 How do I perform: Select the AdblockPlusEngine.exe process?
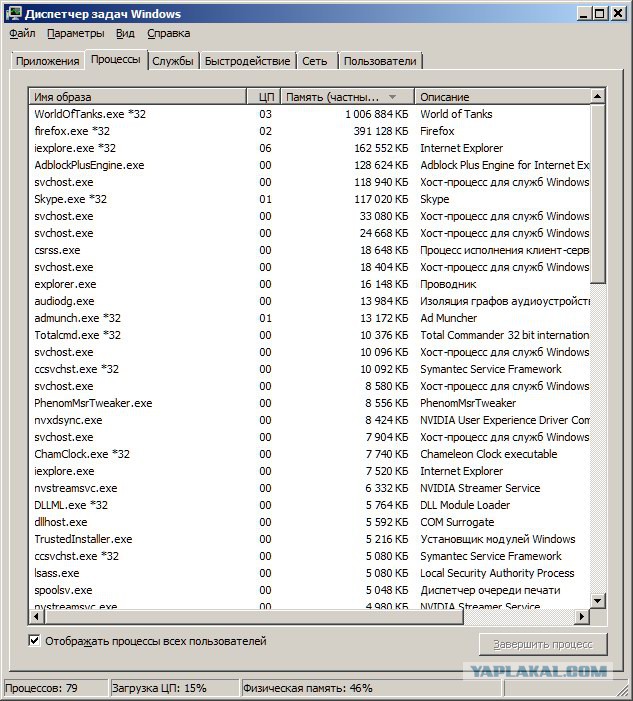[309, 165]
